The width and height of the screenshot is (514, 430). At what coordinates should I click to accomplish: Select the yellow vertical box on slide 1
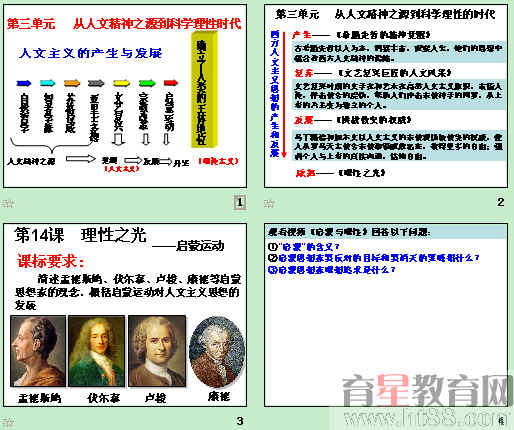[x=204, y=89]
